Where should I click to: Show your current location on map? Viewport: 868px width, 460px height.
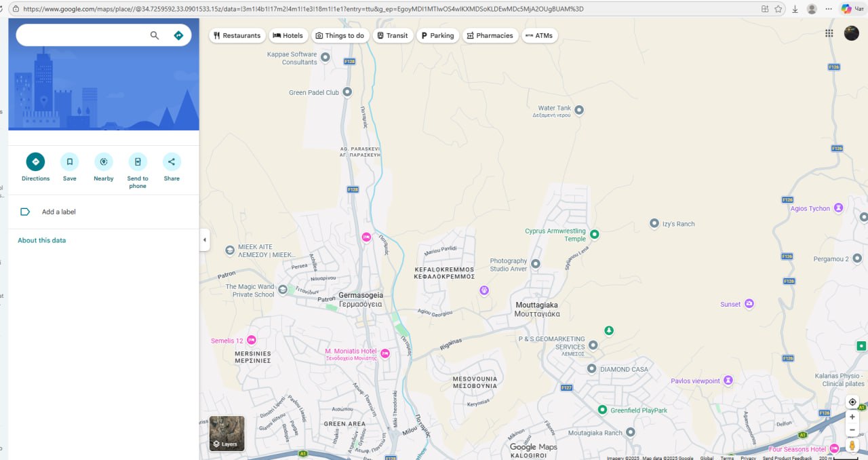[852, 402]
